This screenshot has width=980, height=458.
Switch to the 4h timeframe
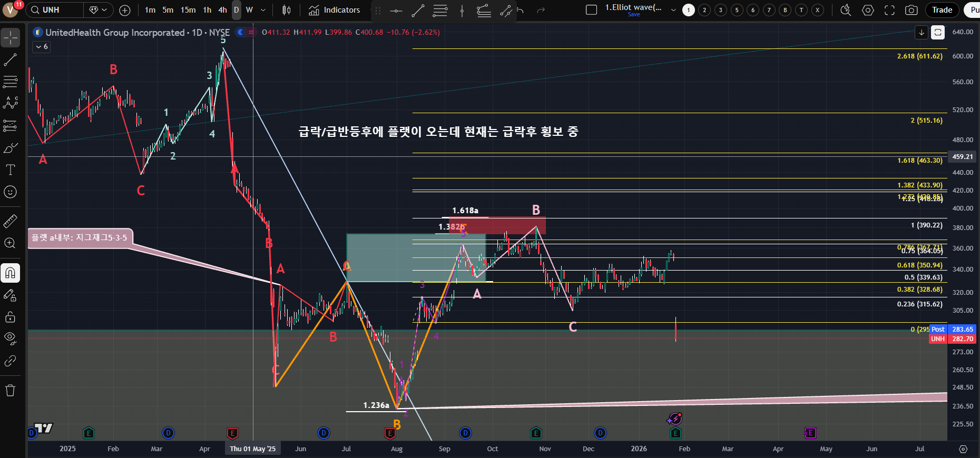pyautogui.click(x=222, y=10)
